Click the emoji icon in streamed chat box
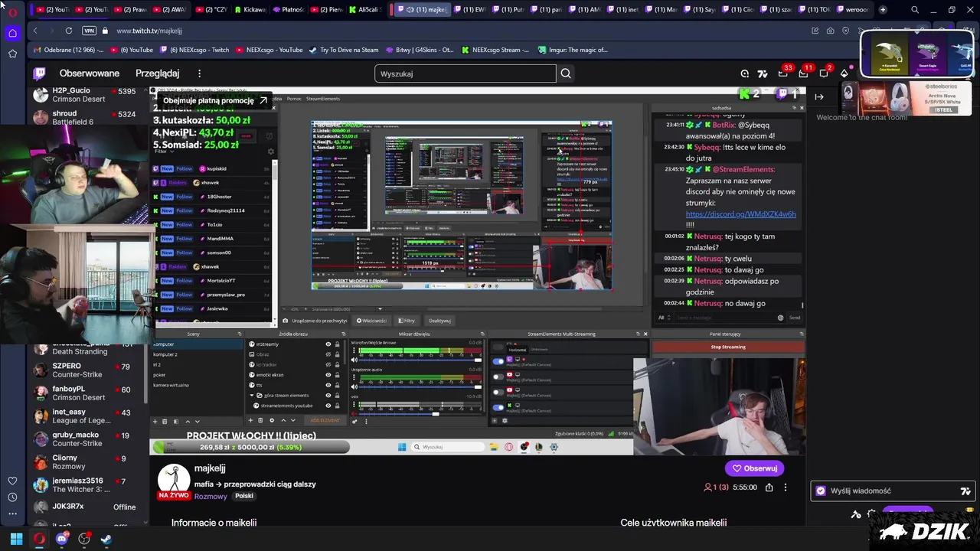The width and height of the screenshot is (980, 551). point(781,318)
